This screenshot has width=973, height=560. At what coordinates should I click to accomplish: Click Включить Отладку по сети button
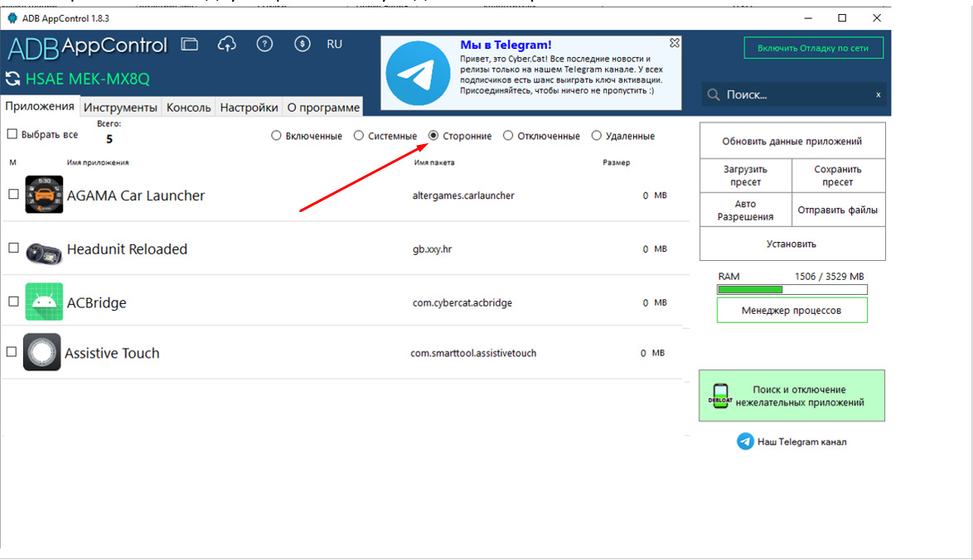click(x=813, y=48)
